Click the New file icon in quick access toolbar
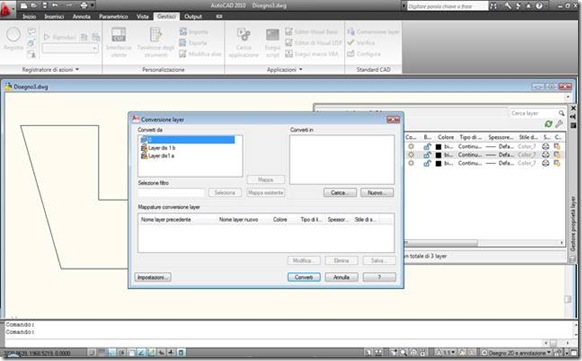Image resolution: width=582 pixels, height=361 pixels. [x=24, y=6]
